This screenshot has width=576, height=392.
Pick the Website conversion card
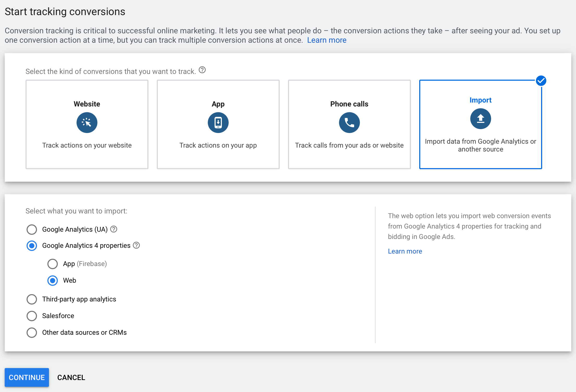87,124
